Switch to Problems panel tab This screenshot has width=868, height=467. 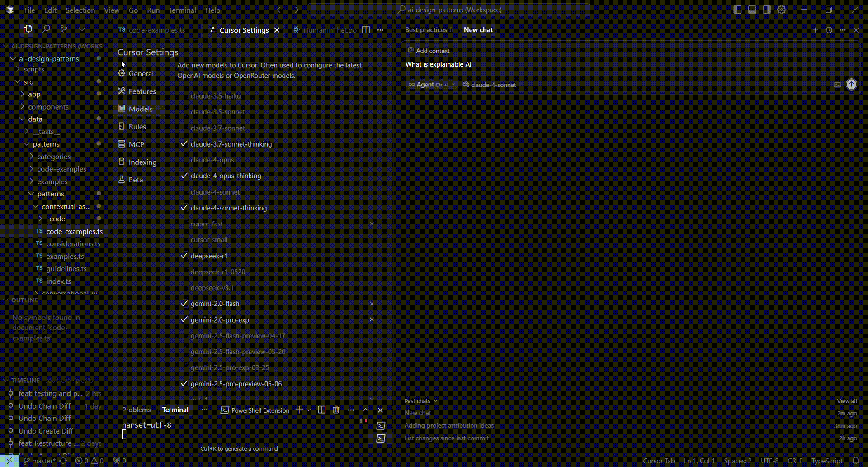pyautogui.click(x=137, y=410)
